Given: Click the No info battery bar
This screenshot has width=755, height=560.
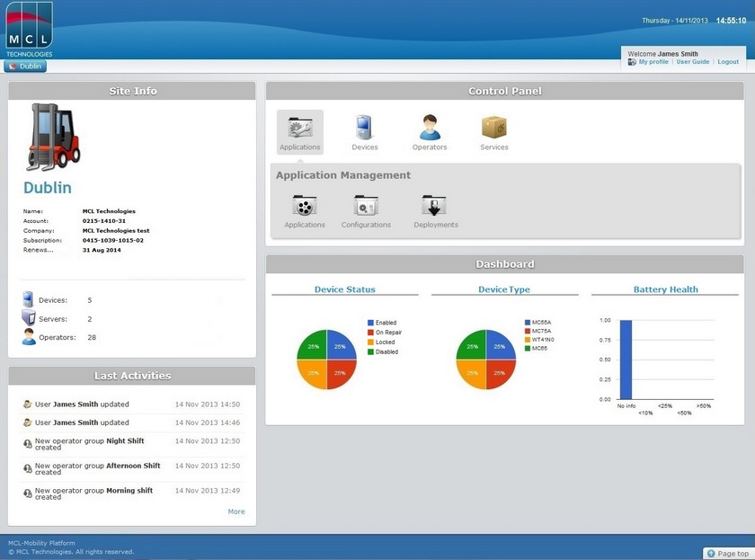Looking at the screenshot, I should (626, 360).
